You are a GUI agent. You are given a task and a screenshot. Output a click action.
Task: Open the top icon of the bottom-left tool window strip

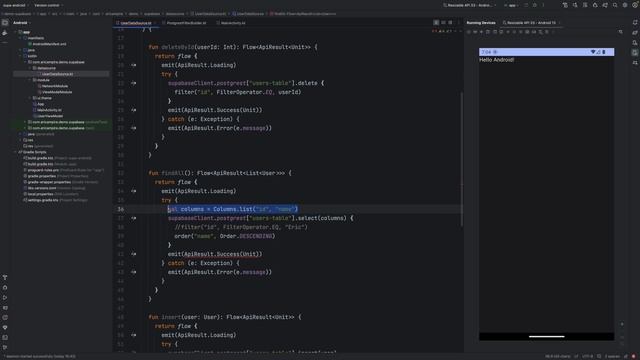click(5, 278)
